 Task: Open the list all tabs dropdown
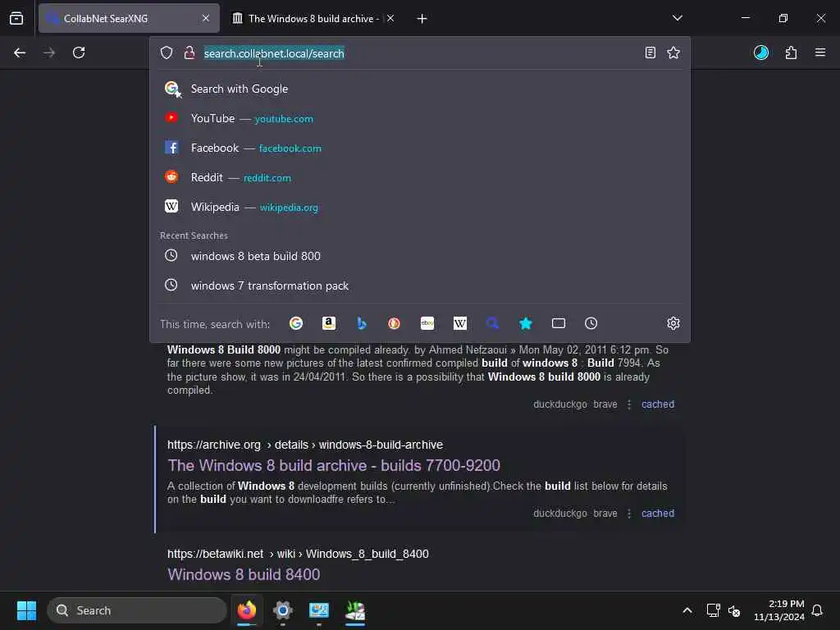coord(677,18)
